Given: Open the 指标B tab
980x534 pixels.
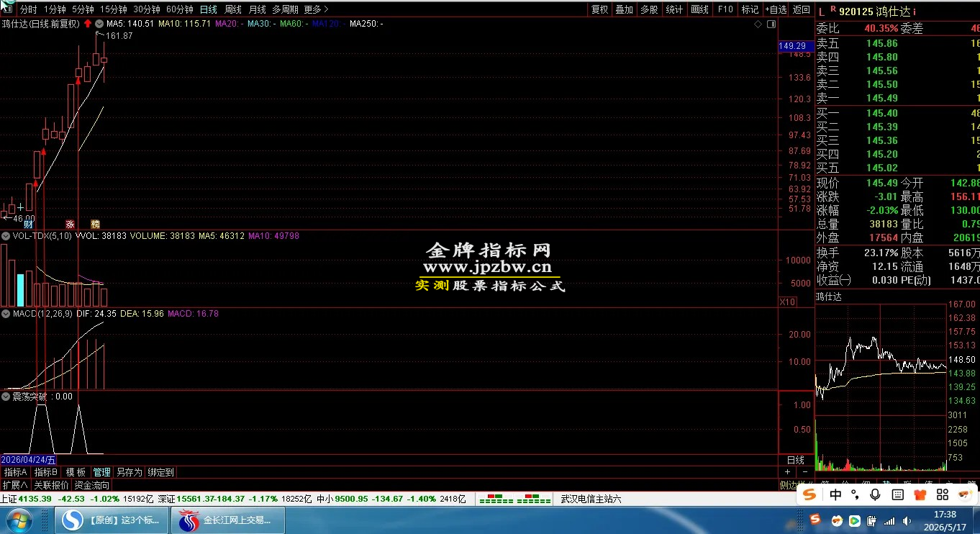Looking at the screenshot, I should point(45,472).
